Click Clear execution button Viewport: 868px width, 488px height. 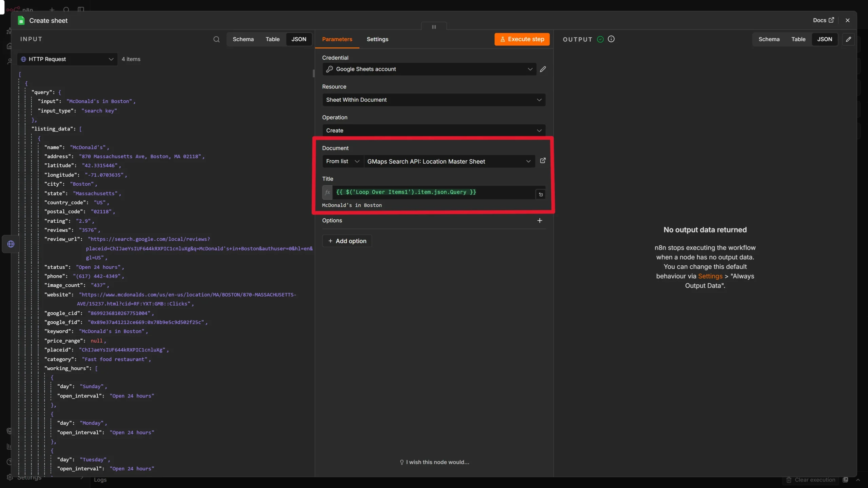click(811, 480)
